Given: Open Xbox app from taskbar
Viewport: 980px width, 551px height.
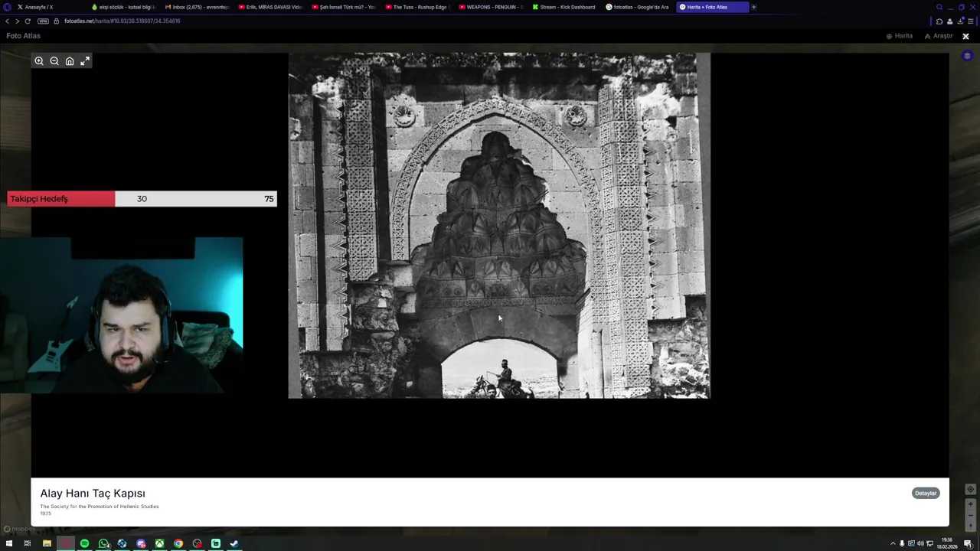Looking at the screenshot, I should (159, 543).
